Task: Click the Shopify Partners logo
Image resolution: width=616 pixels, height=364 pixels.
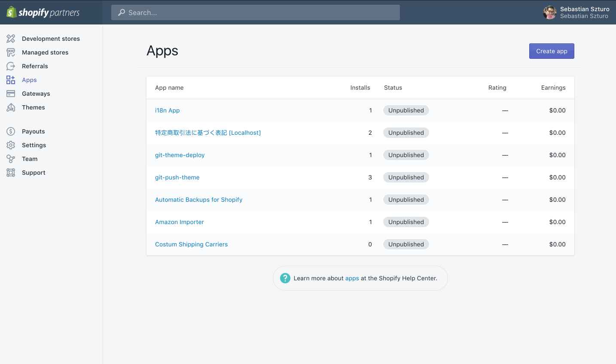Action: pos(43,12)
